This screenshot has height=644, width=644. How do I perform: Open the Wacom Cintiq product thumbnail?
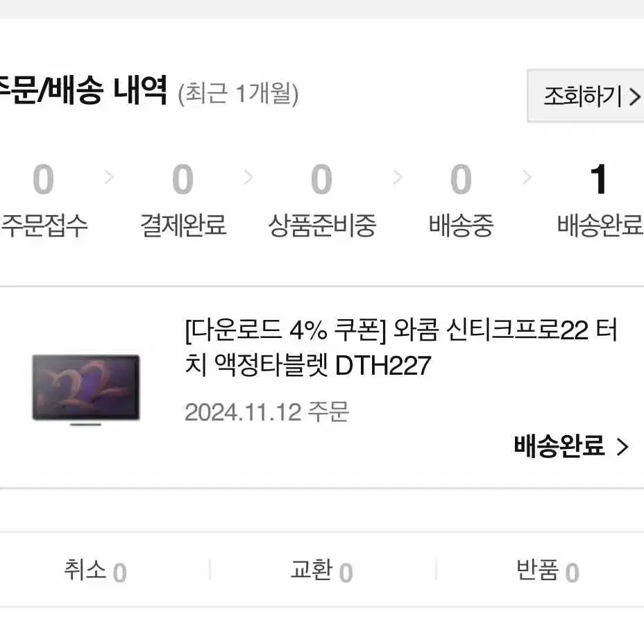[x=86, y=389]
